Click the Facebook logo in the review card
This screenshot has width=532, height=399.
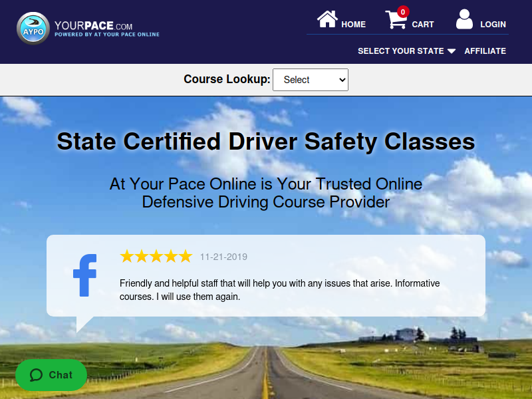click(x=85, y=275)
